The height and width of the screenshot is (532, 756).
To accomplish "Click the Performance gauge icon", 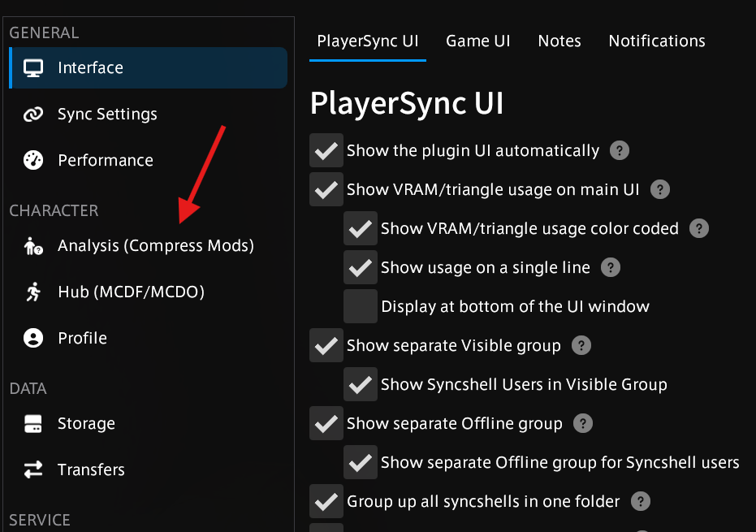I will tap(33, 161).
